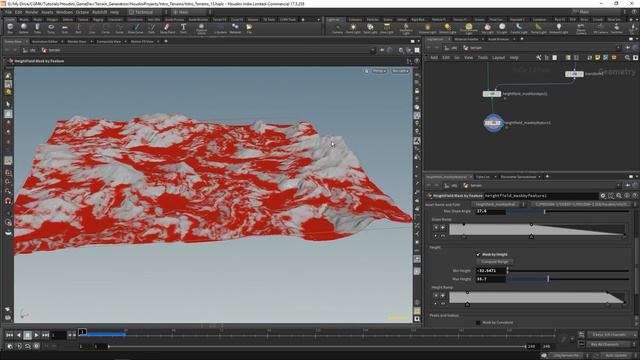The width and height of the screenshot is (640, 360).
Task: Click stop playback button
Action: point(27,335)
